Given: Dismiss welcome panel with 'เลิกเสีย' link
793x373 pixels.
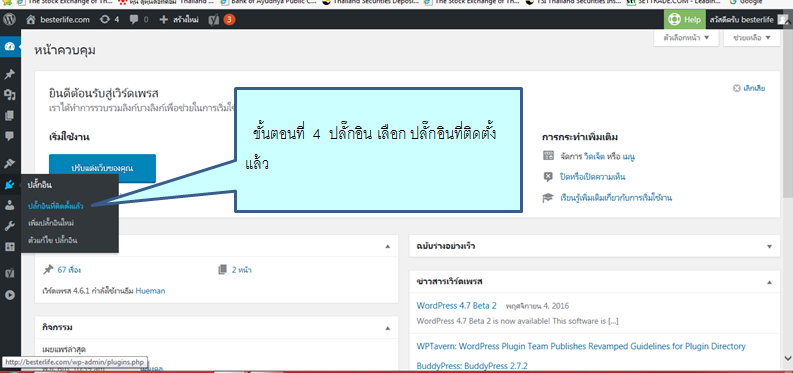Looking at the screenshot, I should [749, 88].
